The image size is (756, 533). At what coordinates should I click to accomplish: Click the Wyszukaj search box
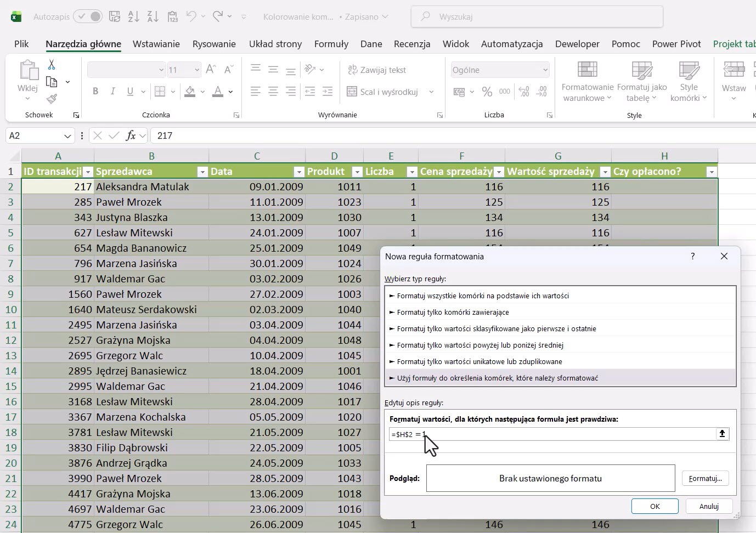click(x=537, y=17)
